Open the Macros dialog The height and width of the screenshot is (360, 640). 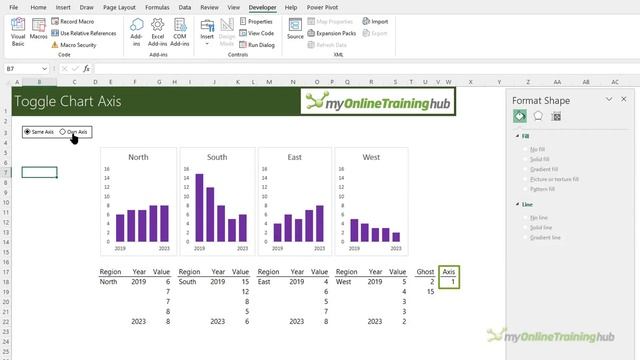tap(38, 29)
